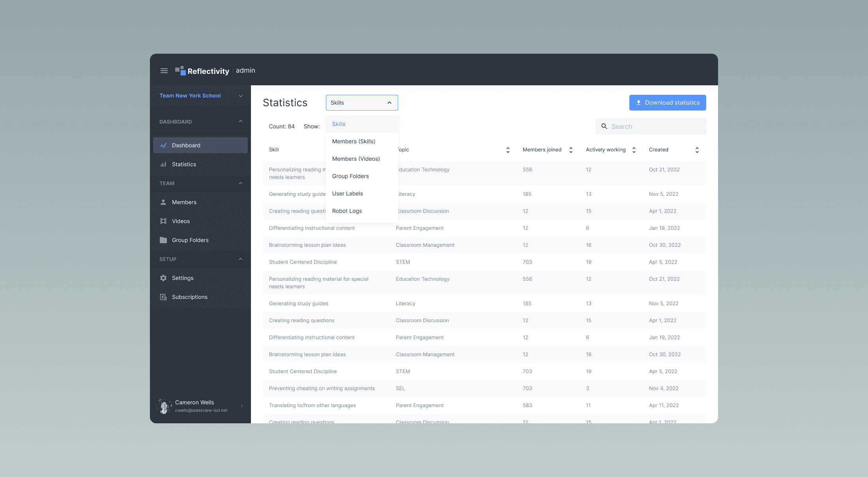Click the Videos film icon in sidebar

pyautogui.click(x=163, y=221)
